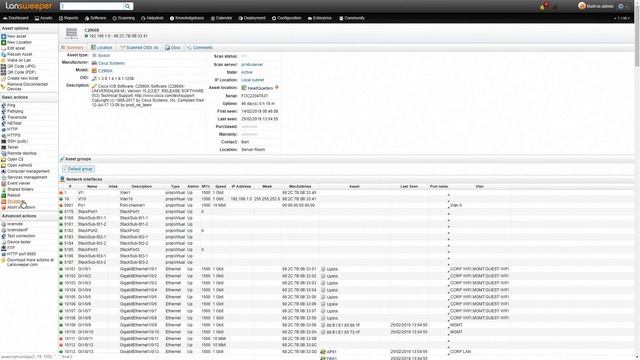The image size is (640, 360).
Task: Click the New Location icon
Action: click(3, 42)
